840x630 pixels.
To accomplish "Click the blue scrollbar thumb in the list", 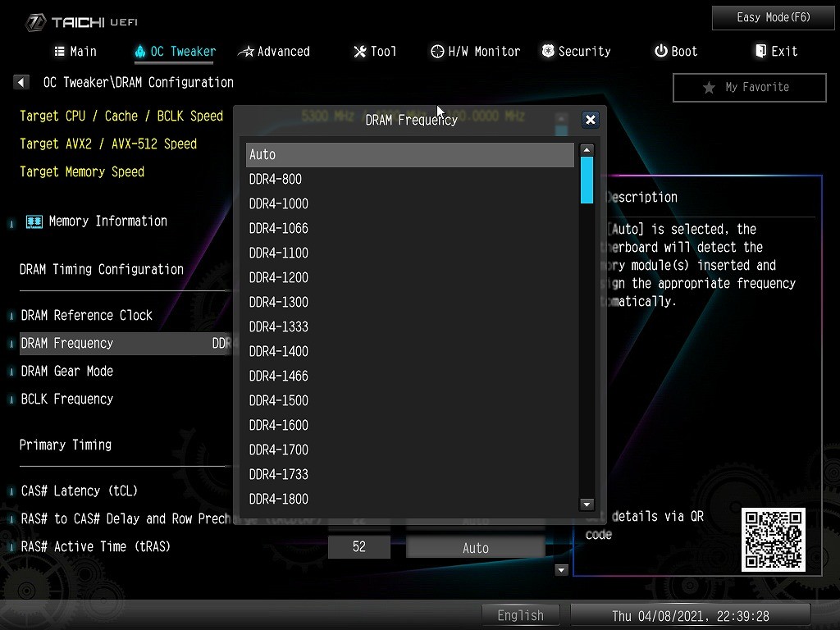I will coord(587,180).
